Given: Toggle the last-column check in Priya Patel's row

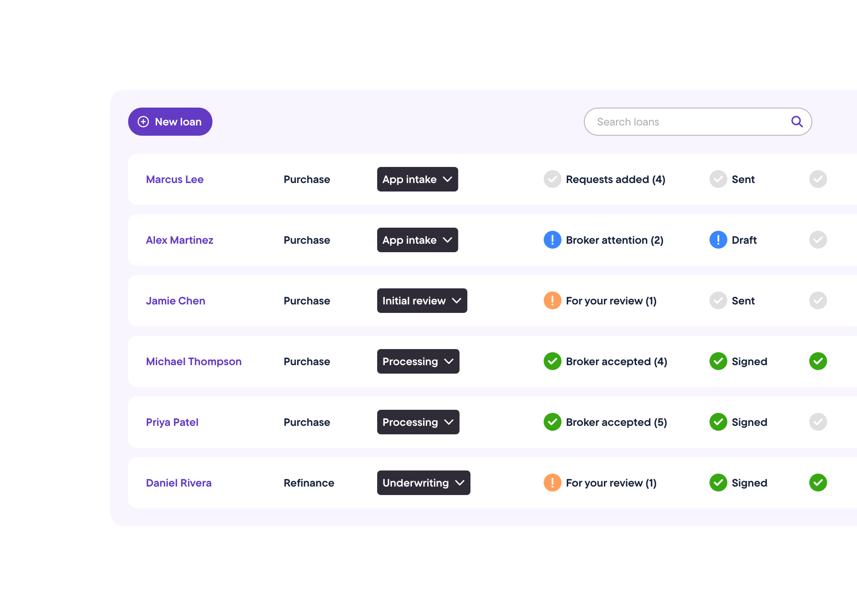Looking at the screenshot, I should (818, 422).
